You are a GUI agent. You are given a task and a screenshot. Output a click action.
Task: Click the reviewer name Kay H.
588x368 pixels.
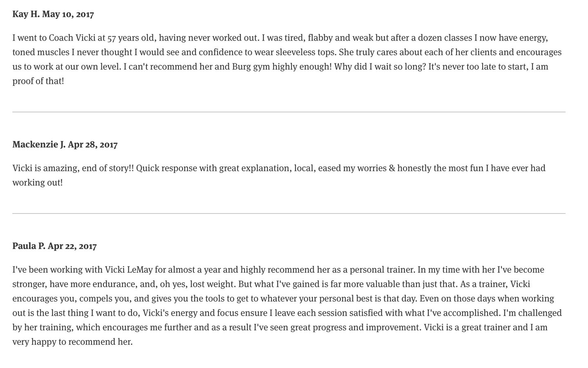(x=26, y=14)
